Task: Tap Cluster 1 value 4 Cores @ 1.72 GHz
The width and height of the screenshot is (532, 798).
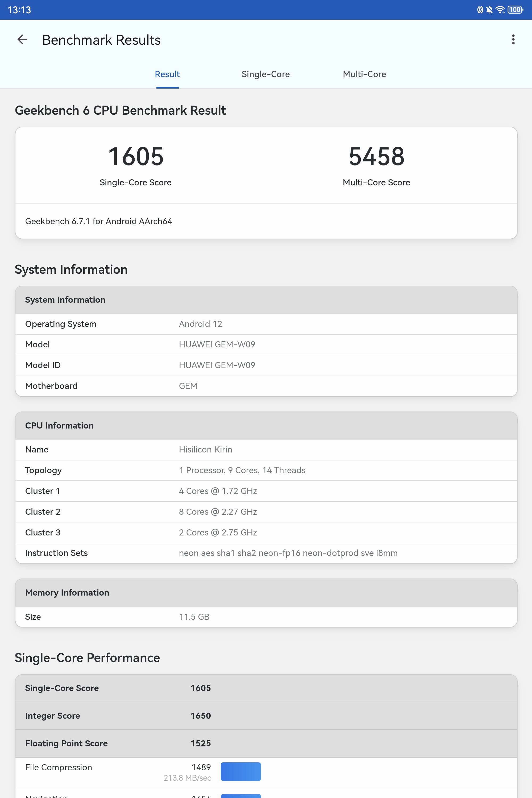Action: point(218,491)
